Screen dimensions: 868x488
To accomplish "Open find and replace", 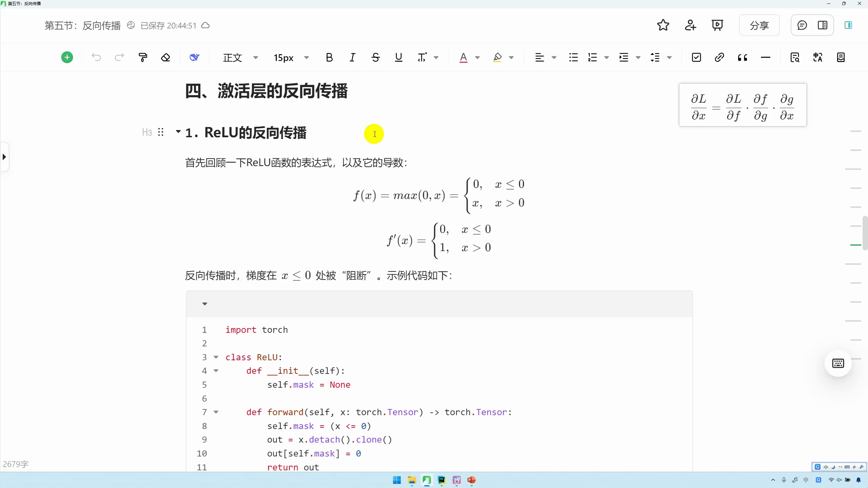I will tap(795, 57).
